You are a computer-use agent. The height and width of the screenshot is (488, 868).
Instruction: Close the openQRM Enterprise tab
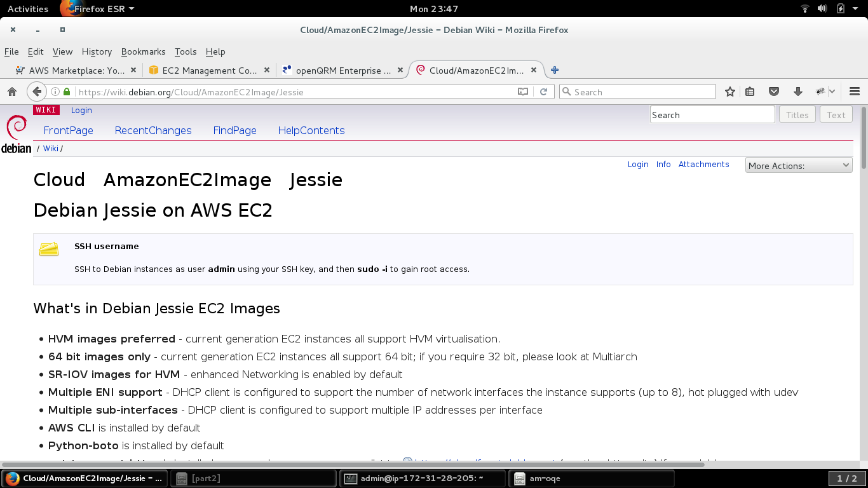400,71
